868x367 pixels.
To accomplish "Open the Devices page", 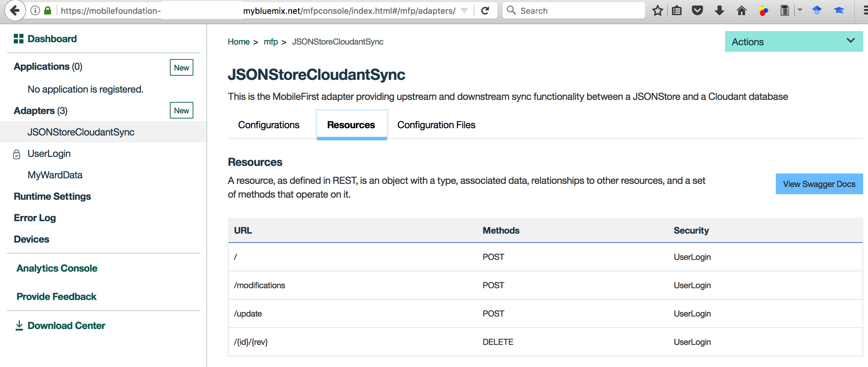I will click(31, 239).
